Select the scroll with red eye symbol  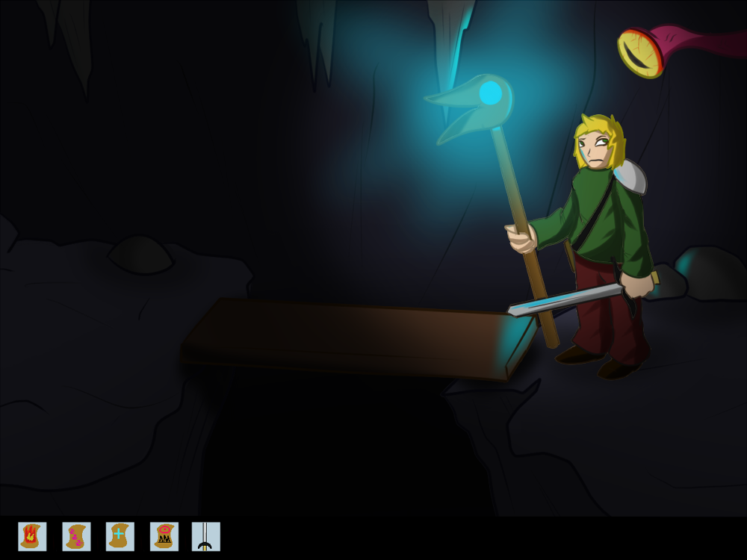164,536
